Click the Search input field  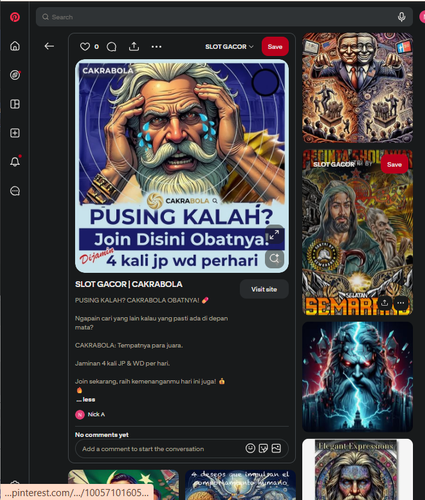(224, 17)
